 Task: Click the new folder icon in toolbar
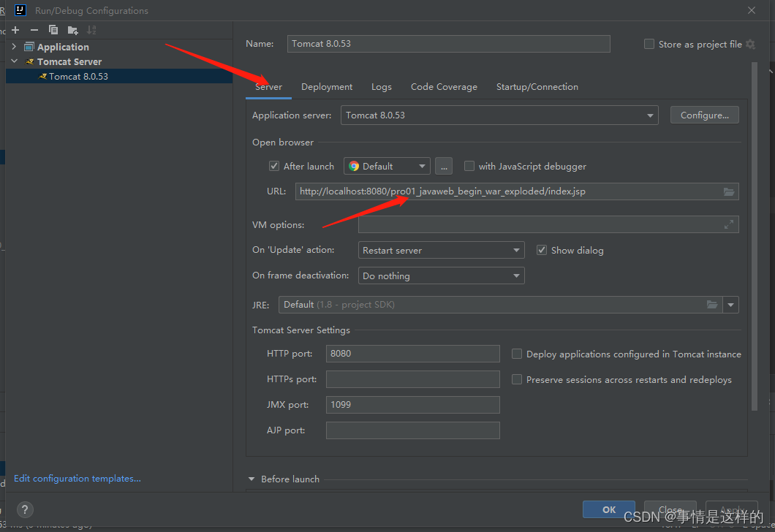[x=72, y=30]
